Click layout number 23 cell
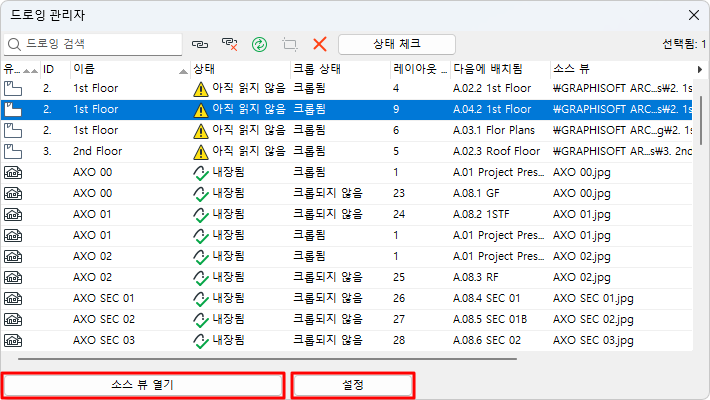710x400 pixels. click(399, 193)
